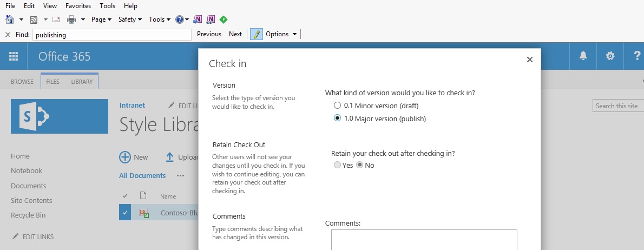The width and height of the screenshot is (644, 250).
Task: Expand the Safety dropdown menu
Action: pos(130,19)
